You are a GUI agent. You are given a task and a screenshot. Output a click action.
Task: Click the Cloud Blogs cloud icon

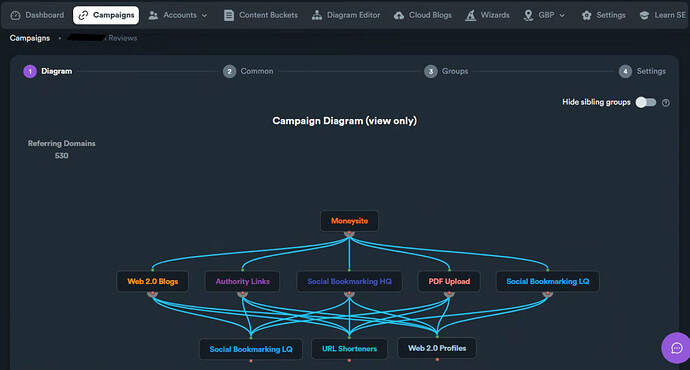[x=399, y=15]
